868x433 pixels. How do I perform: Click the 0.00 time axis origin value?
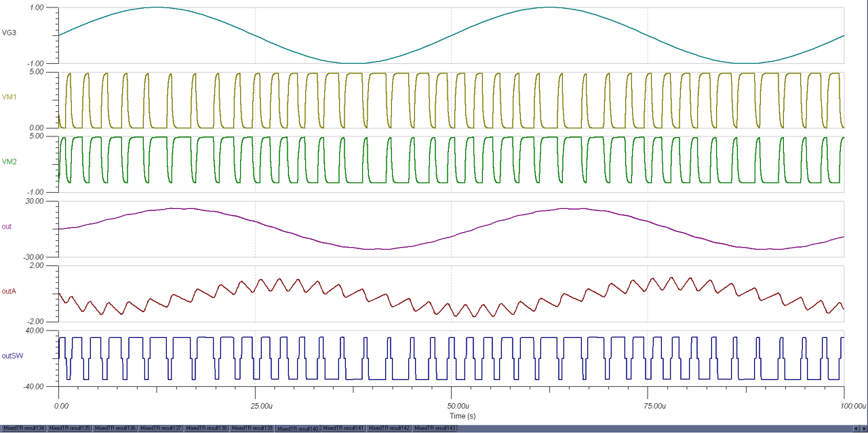point(62,406)
